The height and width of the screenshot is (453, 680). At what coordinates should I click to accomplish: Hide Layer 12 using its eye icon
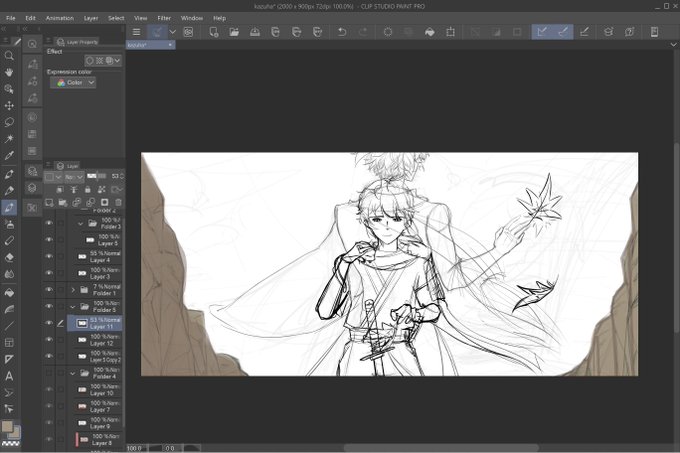point(49,339)
